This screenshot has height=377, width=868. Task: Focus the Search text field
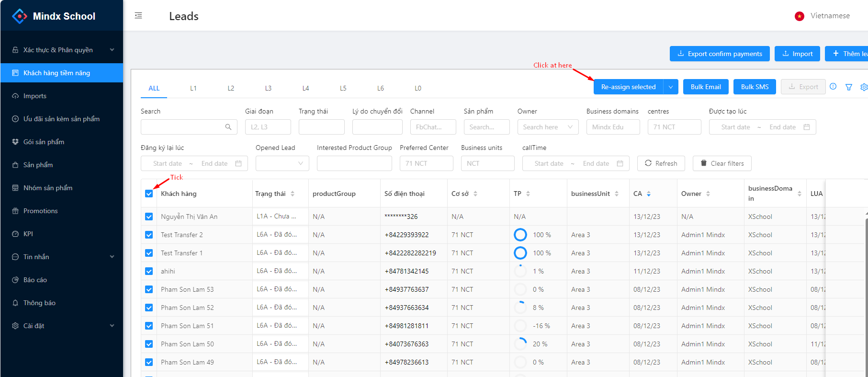click(189, 127)
